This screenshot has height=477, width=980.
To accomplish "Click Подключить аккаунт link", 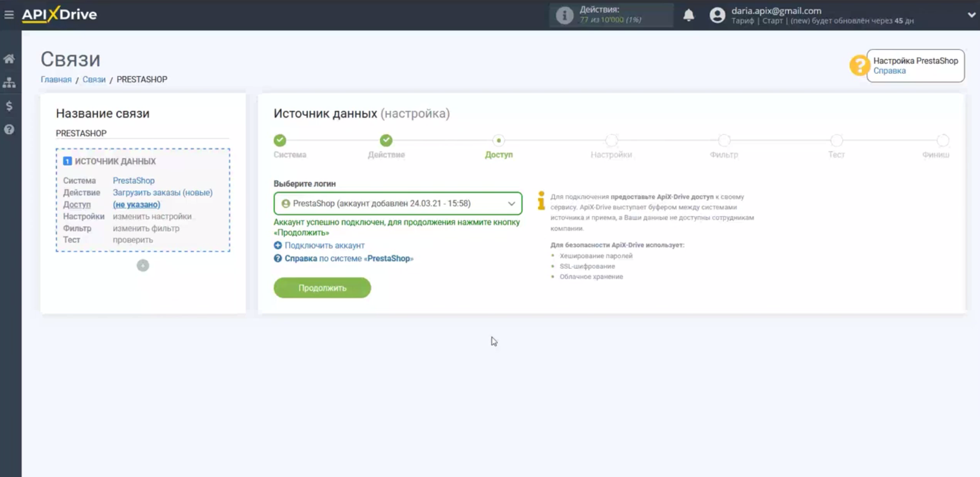I will (x=324, y=246).
